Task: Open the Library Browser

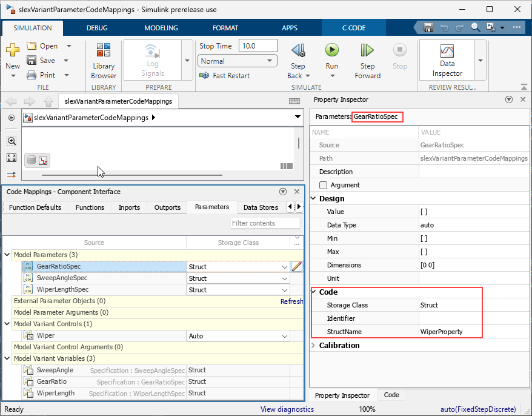Action: [x=103, y=59]
